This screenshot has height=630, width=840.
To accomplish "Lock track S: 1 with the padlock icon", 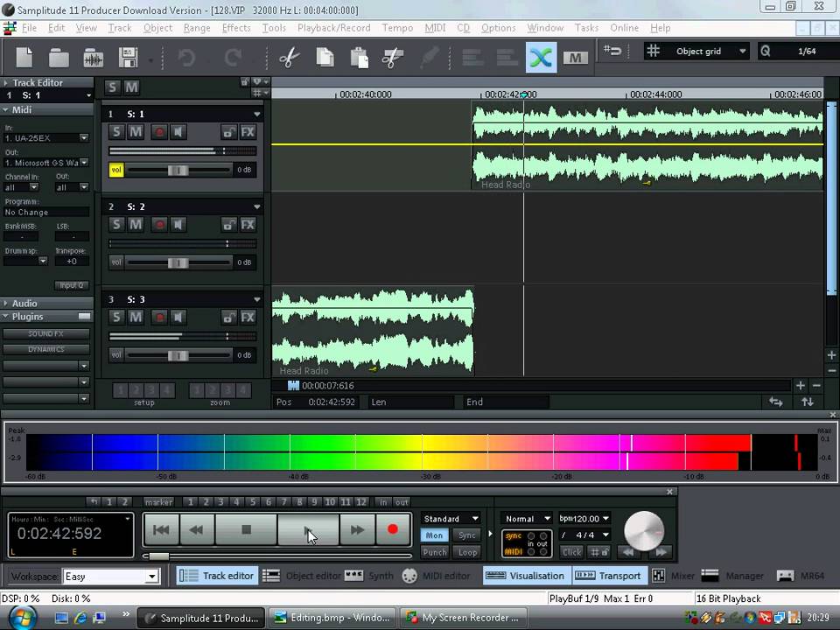I will (x=228, y=132).
